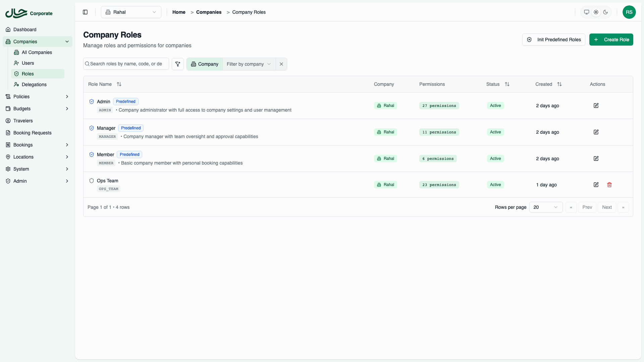Open the Users sidebar menu item

(x=28, y=63)
